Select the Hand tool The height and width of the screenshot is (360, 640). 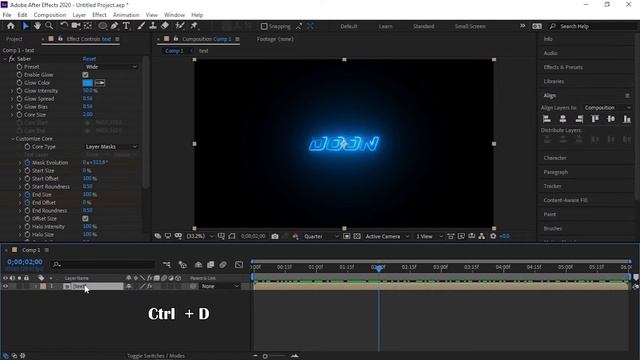coord(37,26)
